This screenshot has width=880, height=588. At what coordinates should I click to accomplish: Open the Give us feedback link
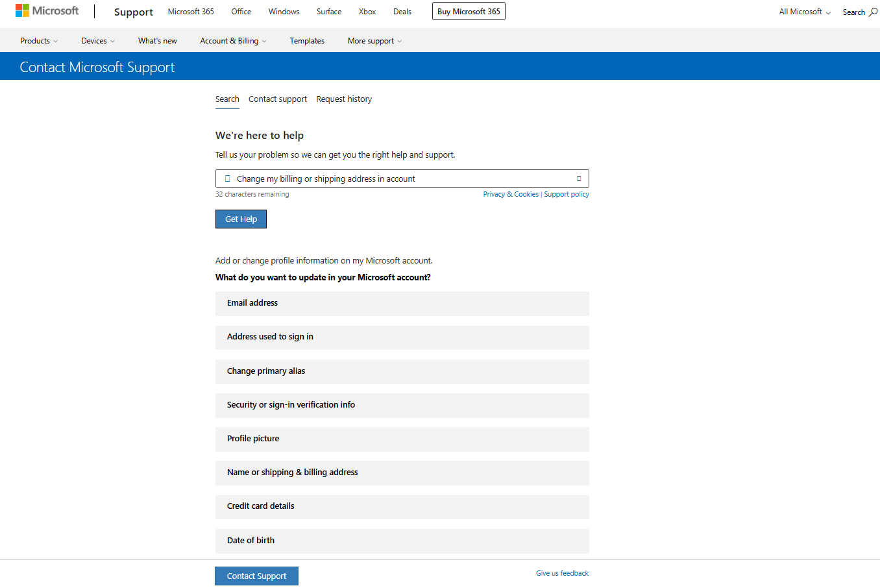562,573
